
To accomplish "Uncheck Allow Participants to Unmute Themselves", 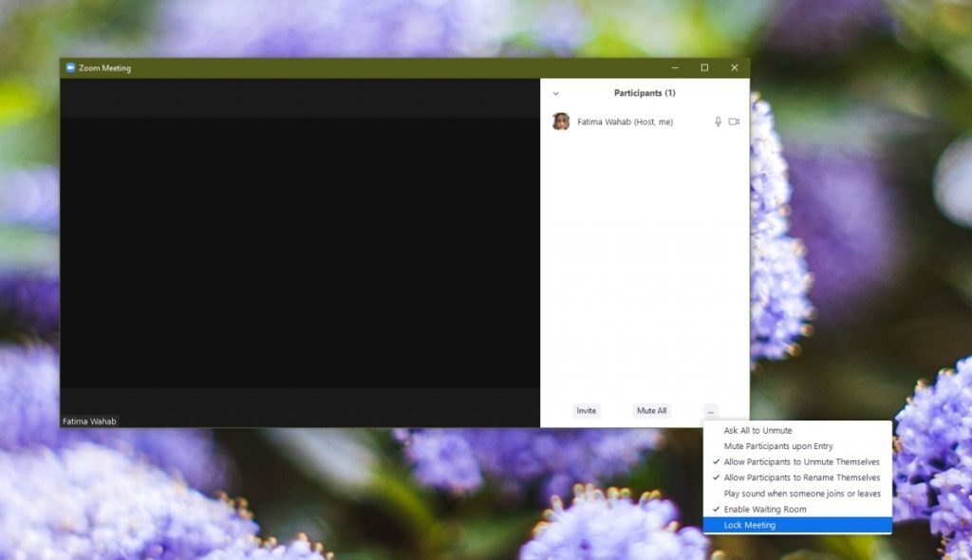I will (x=801, y=462).
